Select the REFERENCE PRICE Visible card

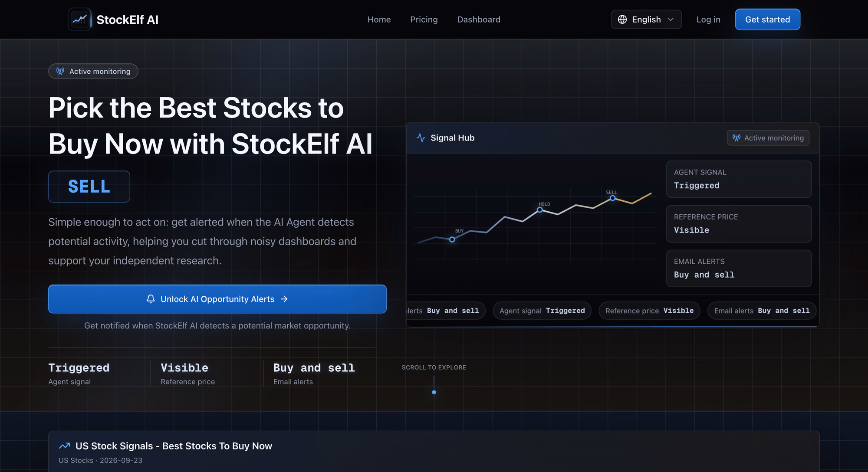click(739, 224)
